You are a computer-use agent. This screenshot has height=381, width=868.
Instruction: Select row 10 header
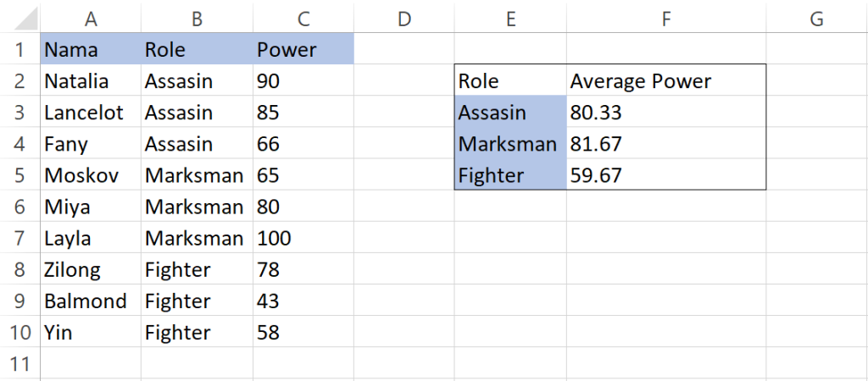coord(19,333)
